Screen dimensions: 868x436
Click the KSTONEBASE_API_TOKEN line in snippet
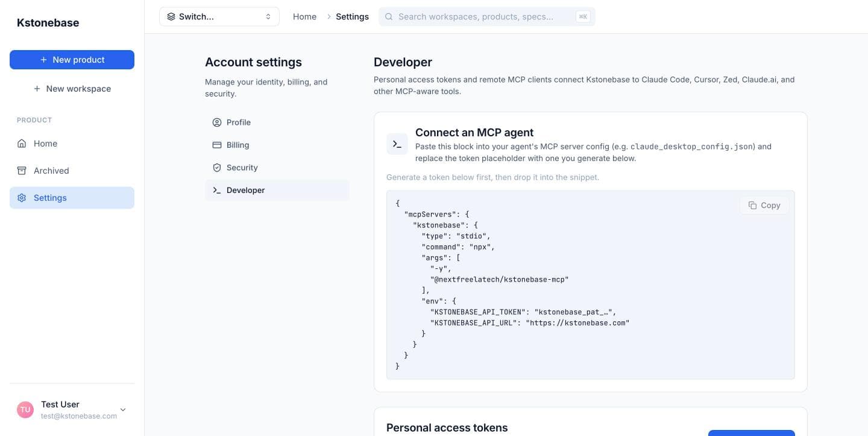point(523,312)
